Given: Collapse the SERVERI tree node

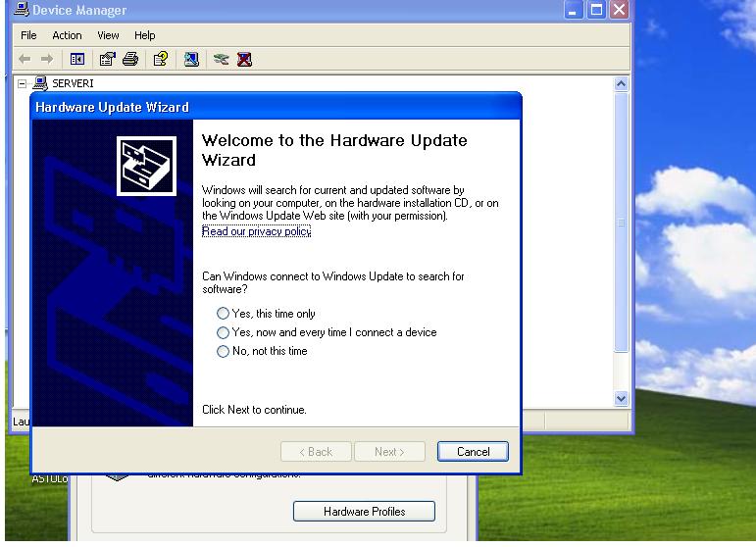Looking at the screenshot, I should pos(22,84).
